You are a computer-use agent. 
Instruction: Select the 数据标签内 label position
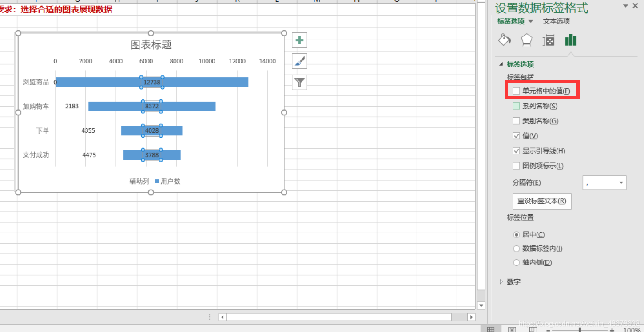click(516, 249)
